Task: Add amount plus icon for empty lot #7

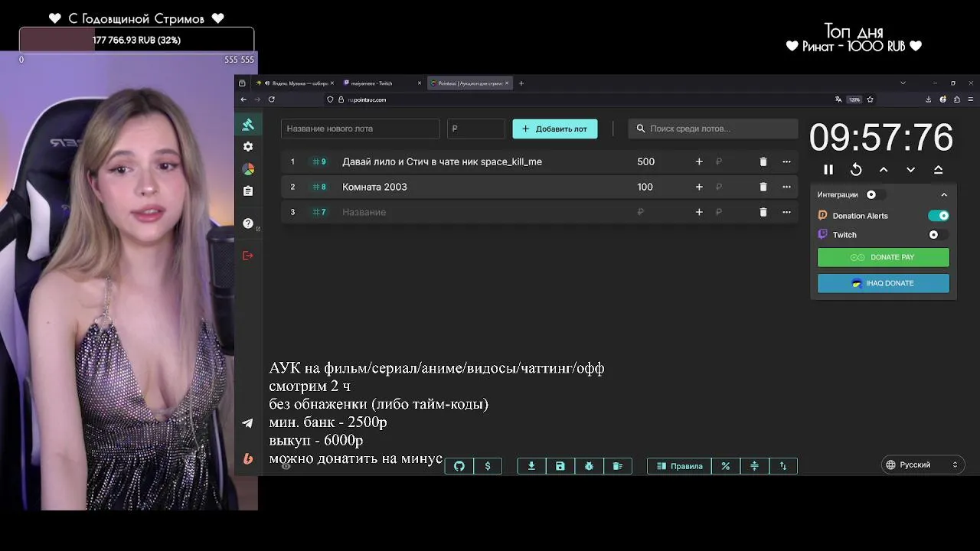Action: coord(699,212)
